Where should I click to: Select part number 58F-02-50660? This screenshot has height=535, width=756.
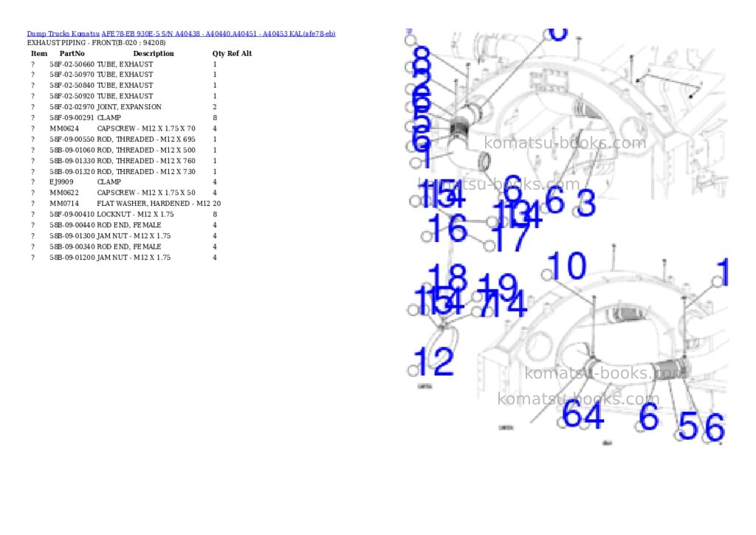click(x=72, y=64)
